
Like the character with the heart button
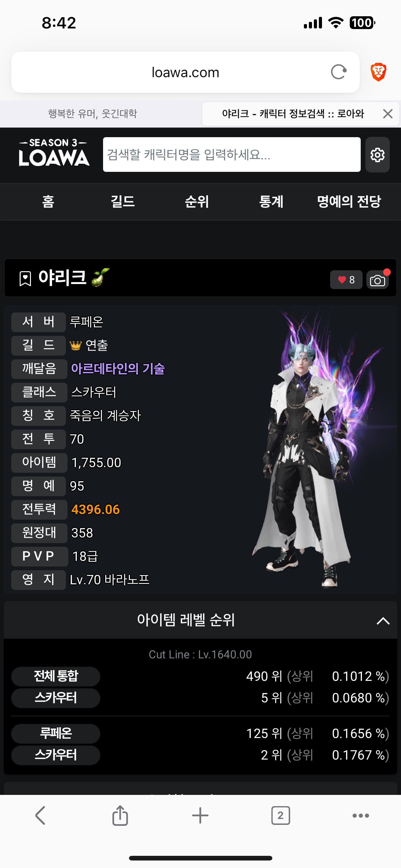point(346,280)
